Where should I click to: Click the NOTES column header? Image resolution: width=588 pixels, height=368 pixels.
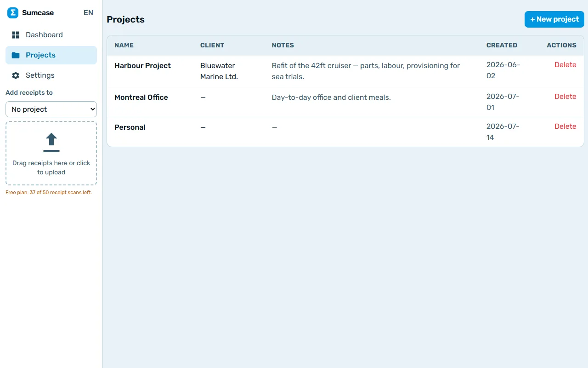click(x=283, y=46)
